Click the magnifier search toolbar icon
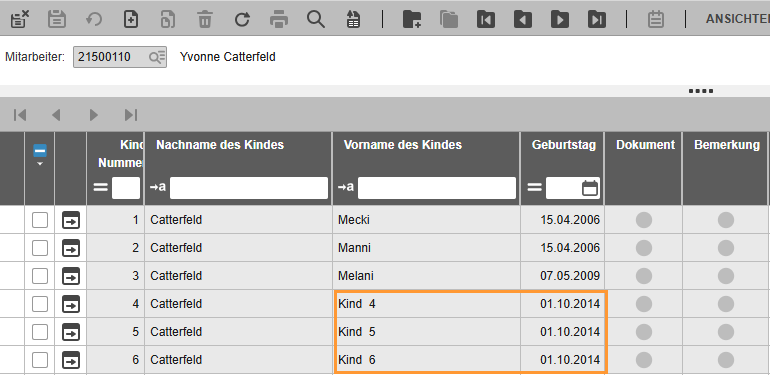 pyautogui.click(x=316, y=19)
